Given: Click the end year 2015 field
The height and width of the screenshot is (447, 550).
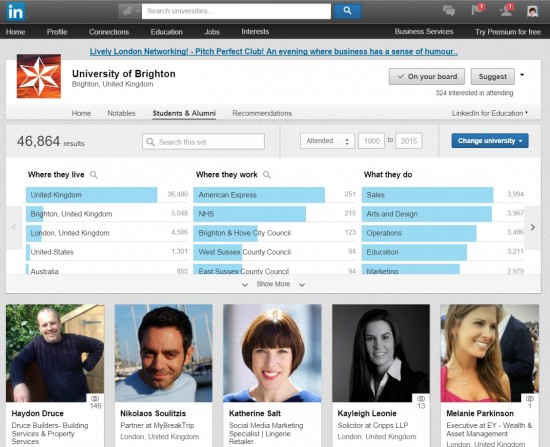Looking at the screenshot, I should click(409, 141).
